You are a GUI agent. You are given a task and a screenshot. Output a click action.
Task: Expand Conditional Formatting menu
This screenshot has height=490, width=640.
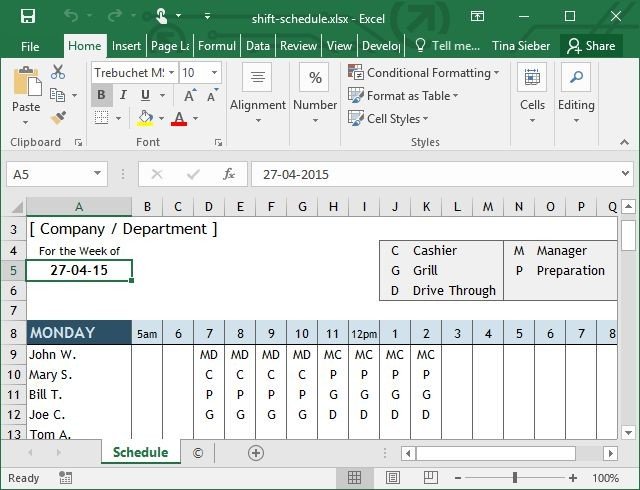click(426, 73)
